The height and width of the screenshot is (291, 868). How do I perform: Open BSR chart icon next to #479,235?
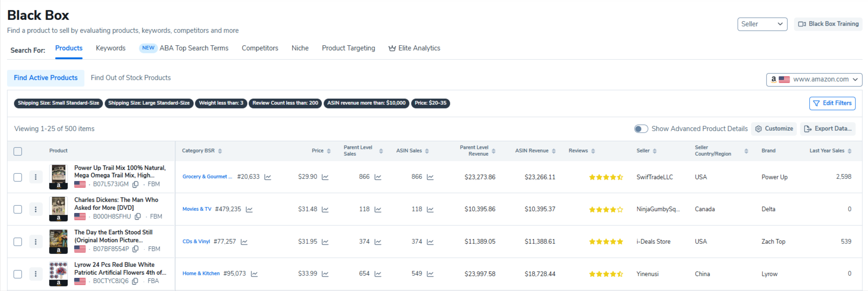[249, 209]
